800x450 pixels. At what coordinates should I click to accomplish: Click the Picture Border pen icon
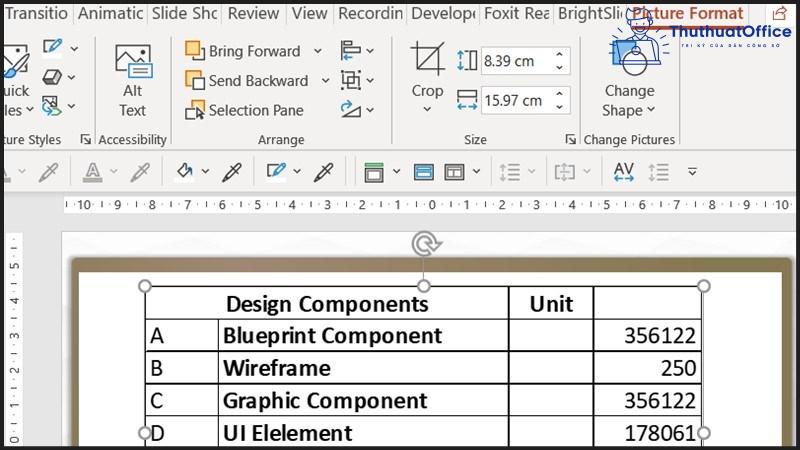tap(53, 48)
